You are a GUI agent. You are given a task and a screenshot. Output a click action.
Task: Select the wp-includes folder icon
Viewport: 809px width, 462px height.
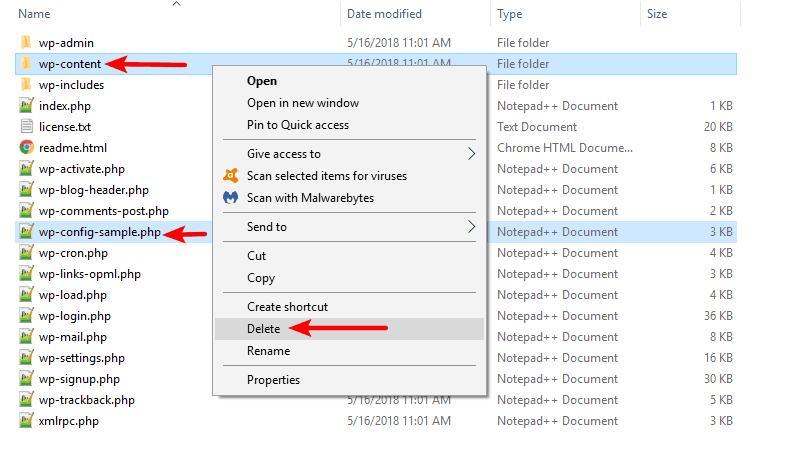26,85
